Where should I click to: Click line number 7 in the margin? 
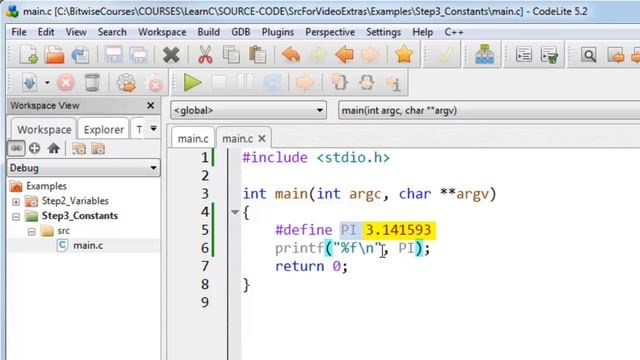coord(205,266)
